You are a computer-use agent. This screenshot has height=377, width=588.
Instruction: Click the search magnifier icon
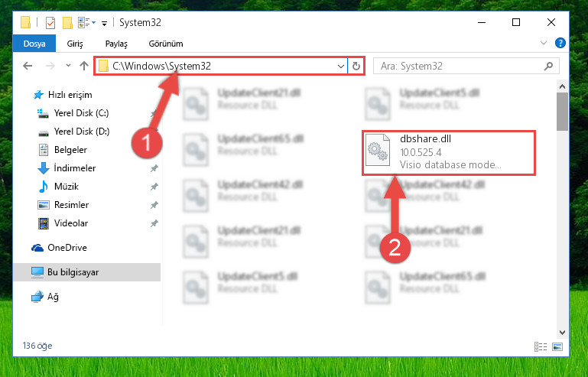549,66
